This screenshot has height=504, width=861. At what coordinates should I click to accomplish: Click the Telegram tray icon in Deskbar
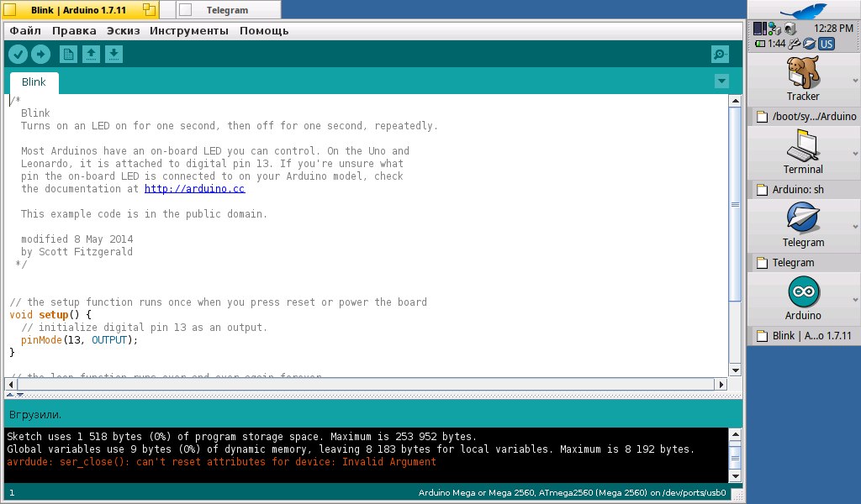[810, 44]
